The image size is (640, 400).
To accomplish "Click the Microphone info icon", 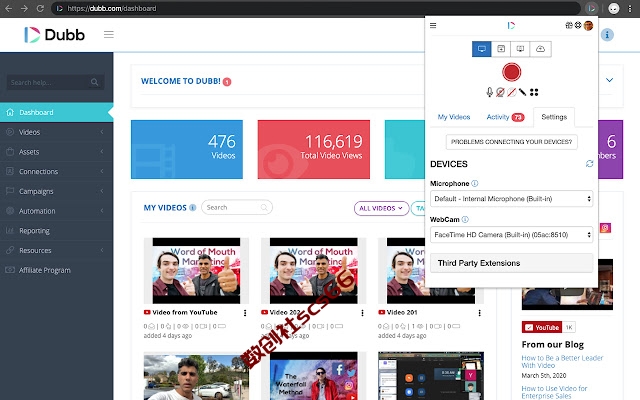I will tap(475, 184).
